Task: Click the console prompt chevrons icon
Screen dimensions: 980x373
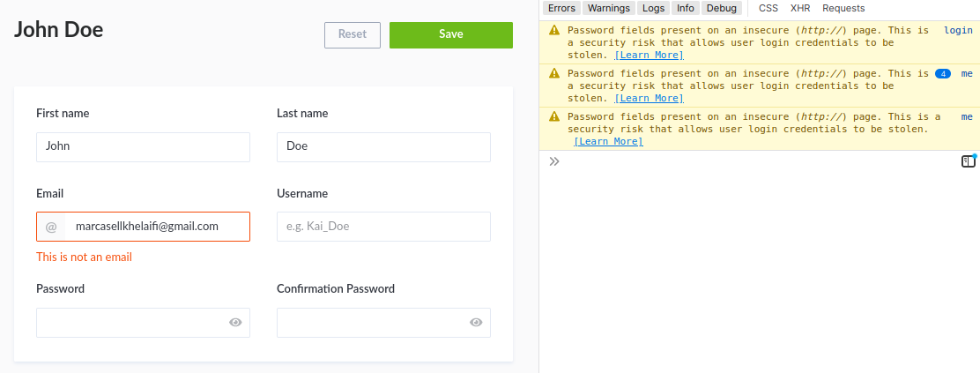Action: point(553,161)
